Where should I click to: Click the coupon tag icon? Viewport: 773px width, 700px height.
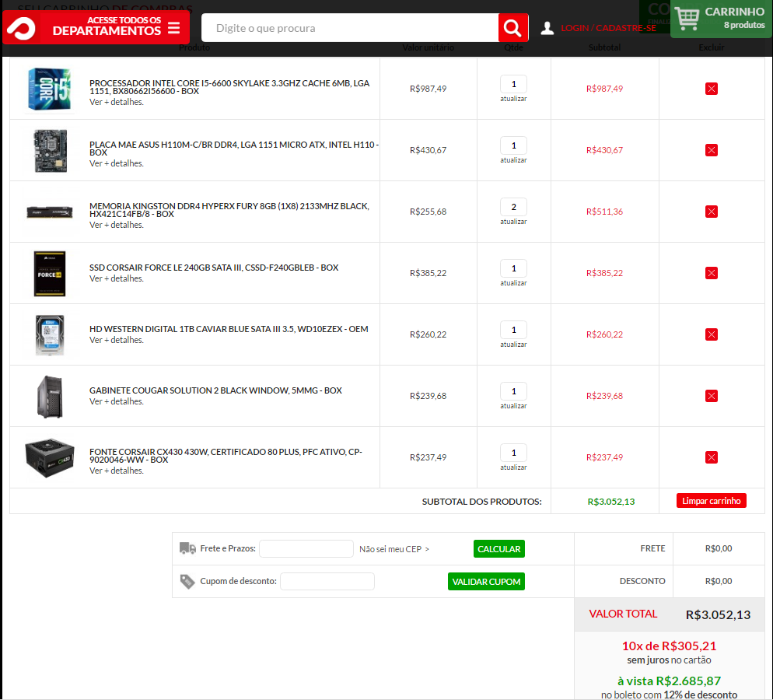(187, 581)
